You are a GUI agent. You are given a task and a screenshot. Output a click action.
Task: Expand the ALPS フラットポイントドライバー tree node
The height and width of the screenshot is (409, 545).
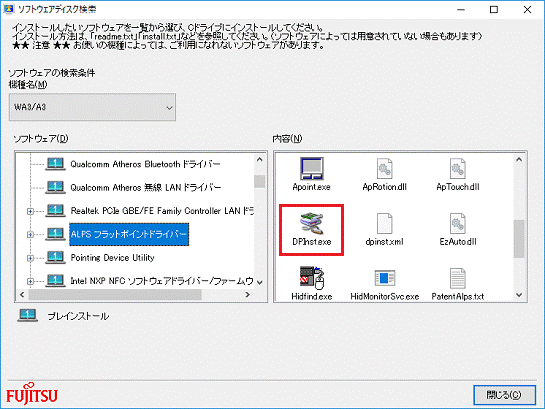pos(30,234)
